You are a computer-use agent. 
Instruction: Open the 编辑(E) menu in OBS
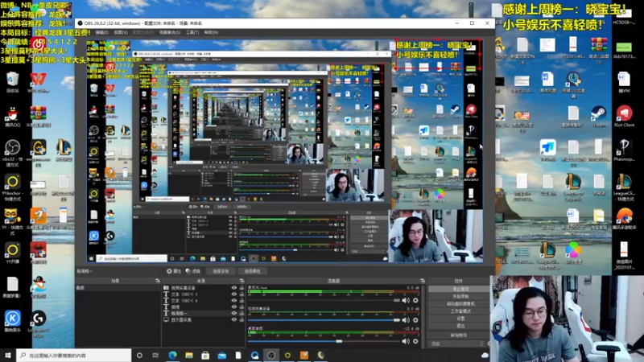pyautogui.click(x=102, y=32)
